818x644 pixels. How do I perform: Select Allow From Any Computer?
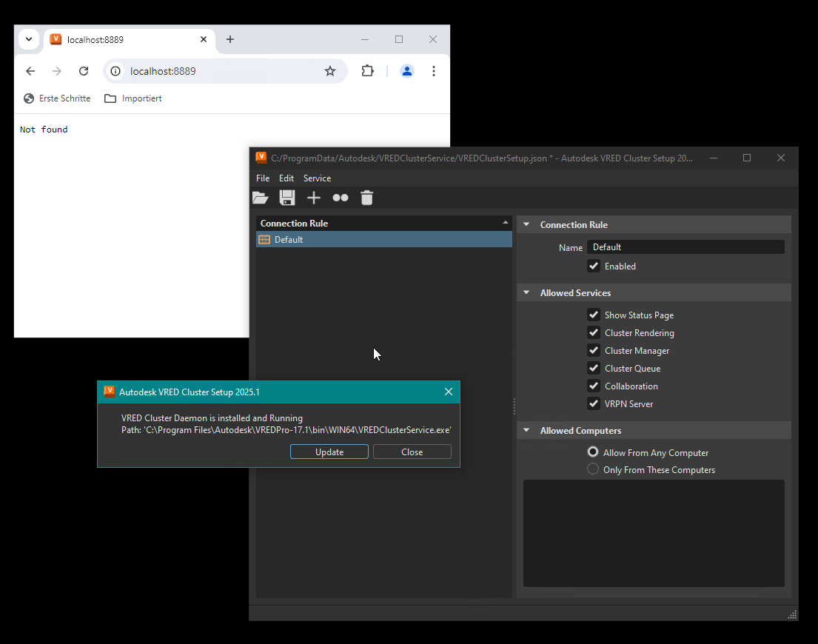click(x=593, y=452)
